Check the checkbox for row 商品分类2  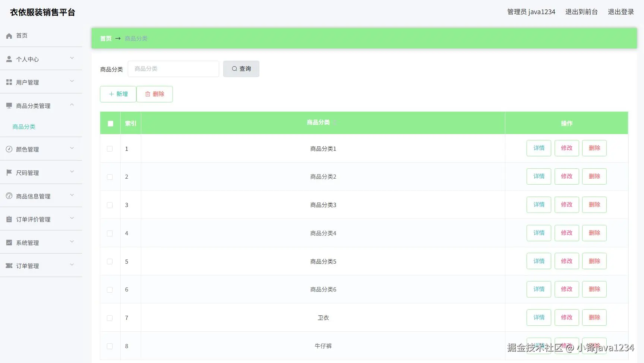point(110,177)
